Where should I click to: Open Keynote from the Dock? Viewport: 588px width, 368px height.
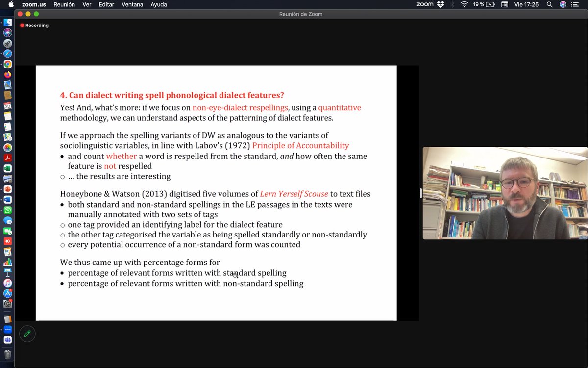coord(7,272)
